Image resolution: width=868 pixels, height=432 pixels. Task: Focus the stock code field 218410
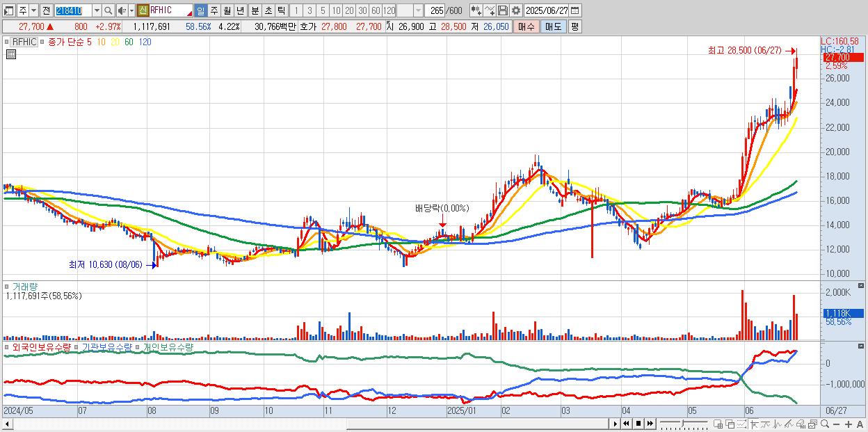coord(73,10)
